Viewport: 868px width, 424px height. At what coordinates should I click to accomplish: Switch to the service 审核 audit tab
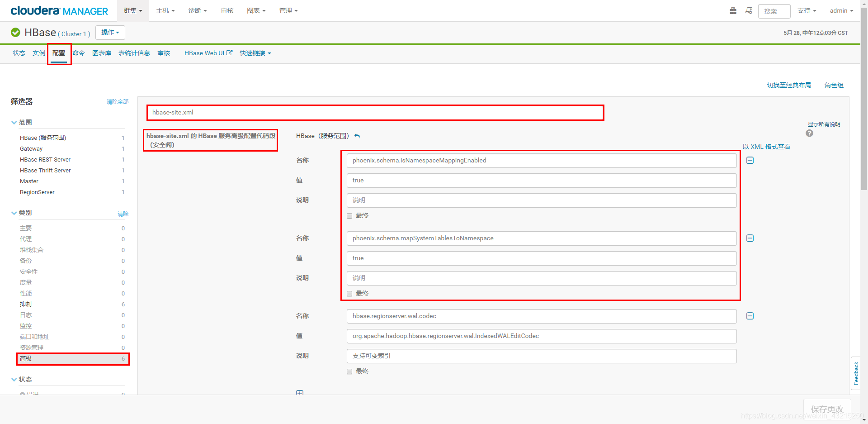pyautogui.click(x=164, y=53)
